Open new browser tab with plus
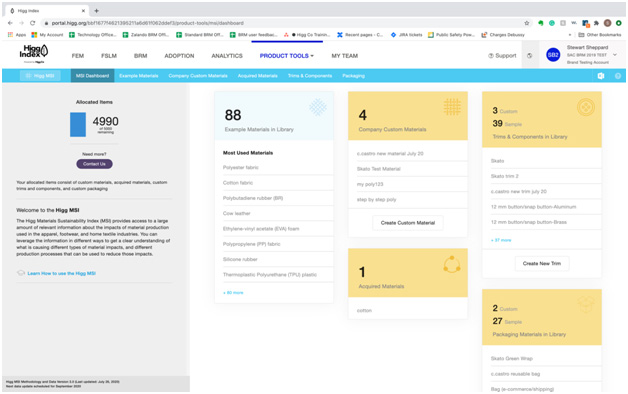Screen dimensions: 628x394 click(97, 11)
